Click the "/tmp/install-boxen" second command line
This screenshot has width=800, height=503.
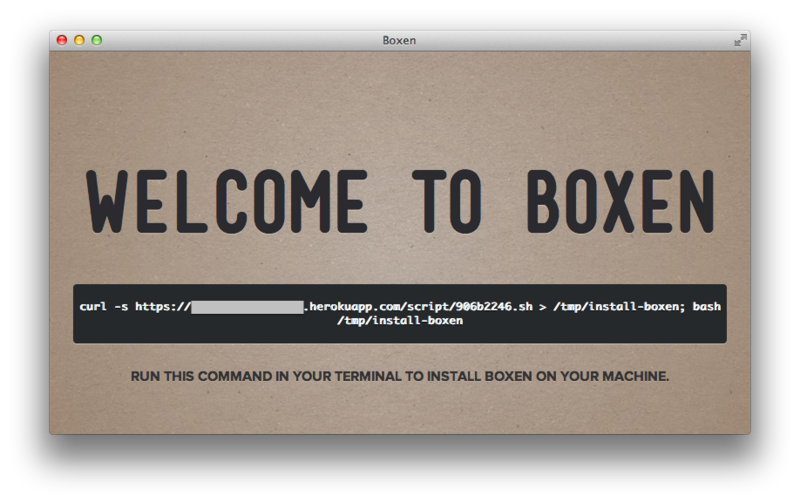pos(399,321)
